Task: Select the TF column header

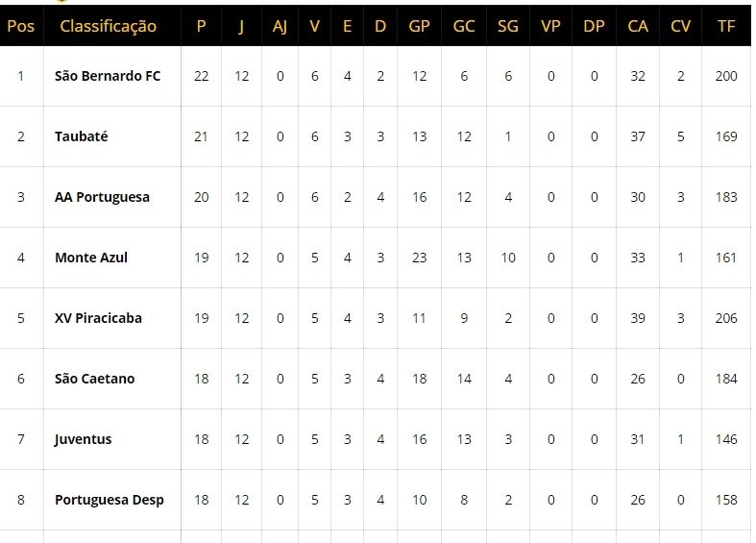Action: [x=725, y=26]
